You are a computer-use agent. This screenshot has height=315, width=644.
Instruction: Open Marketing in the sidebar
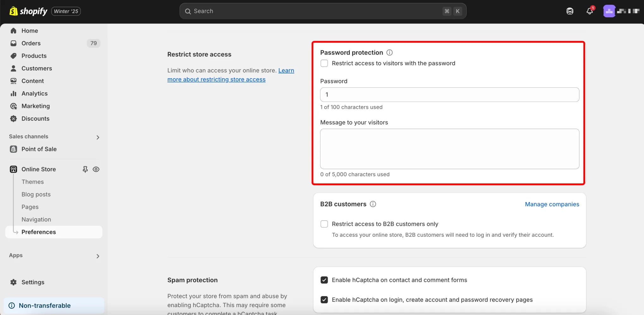pyautogui.click(x=36, y=106)
